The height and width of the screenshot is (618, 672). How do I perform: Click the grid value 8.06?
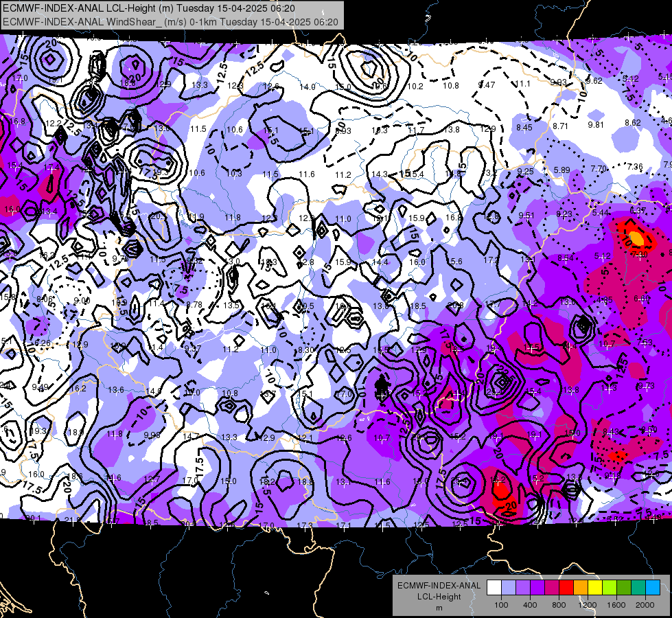(45, 299)
